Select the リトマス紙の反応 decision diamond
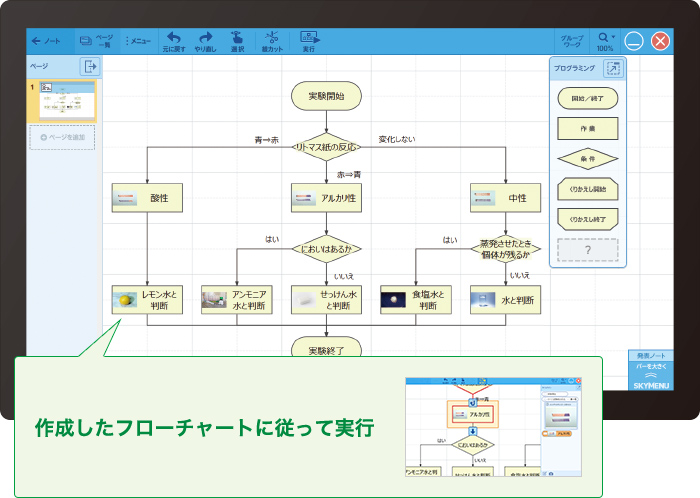 coord(326,147)
